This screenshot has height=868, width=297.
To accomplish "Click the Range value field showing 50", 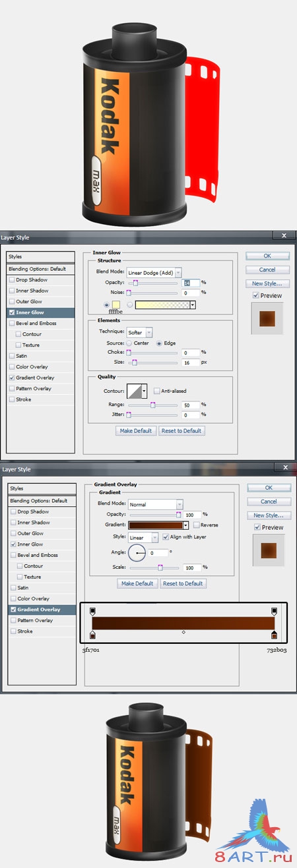I will pos(191,405).
